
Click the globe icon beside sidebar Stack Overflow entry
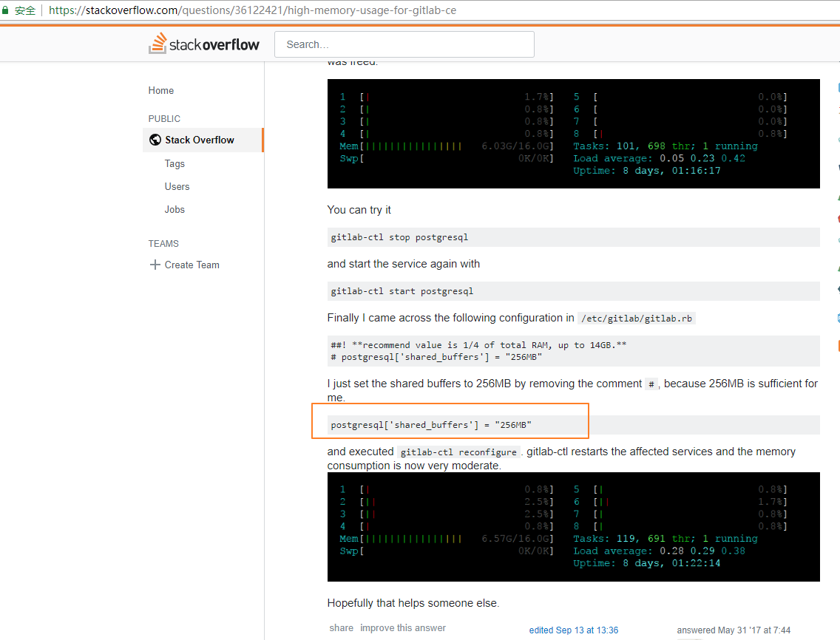155,140
